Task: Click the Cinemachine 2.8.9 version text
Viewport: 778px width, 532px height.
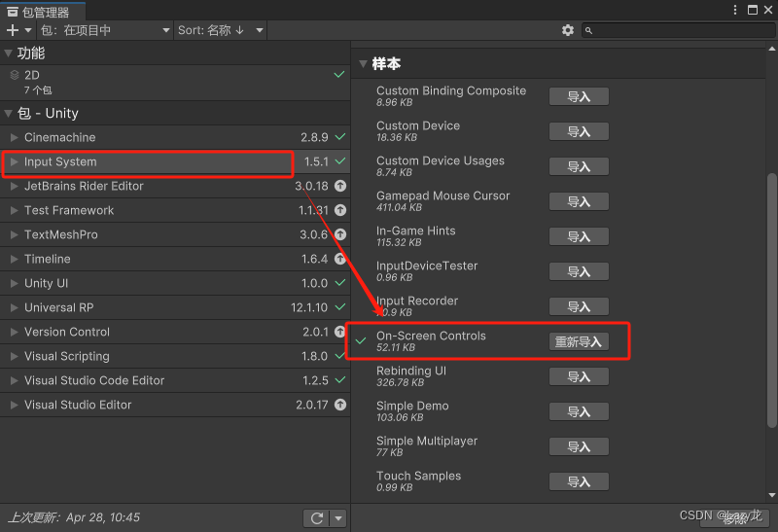Action: [314, 137]
